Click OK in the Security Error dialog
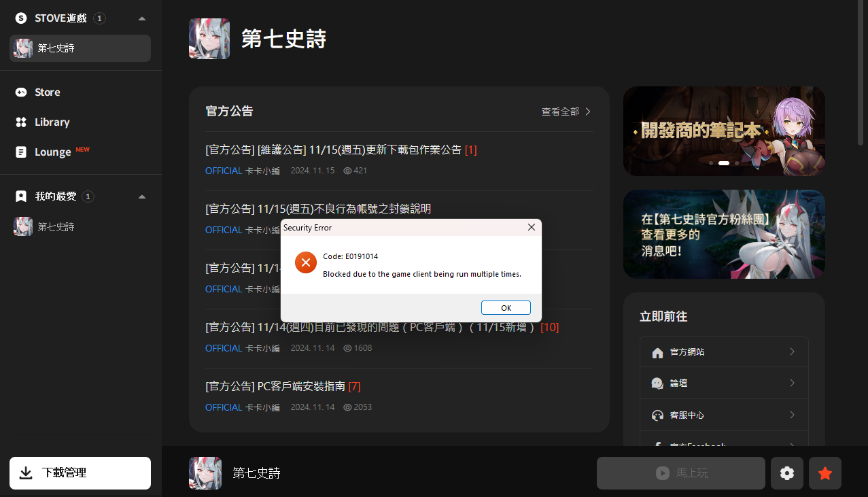868x497 pixels. [x=506, y=308]
